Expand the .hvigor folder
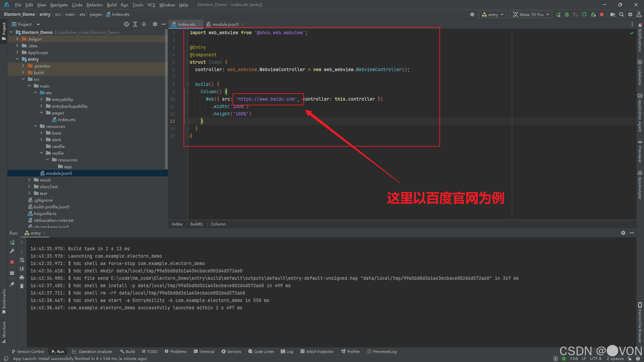This screenshot has width=644, height=362. tap(17, 39)
